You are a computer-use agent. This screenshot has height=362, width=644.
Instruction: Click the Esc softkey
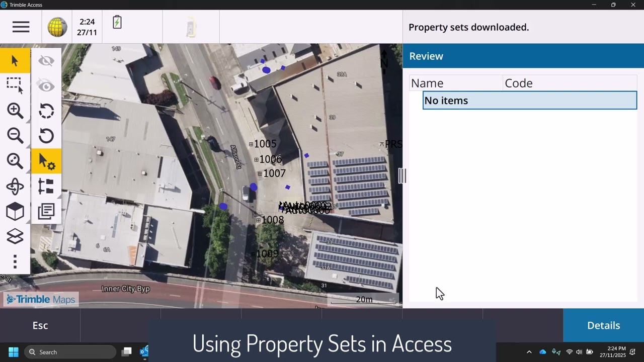point(40,325)
